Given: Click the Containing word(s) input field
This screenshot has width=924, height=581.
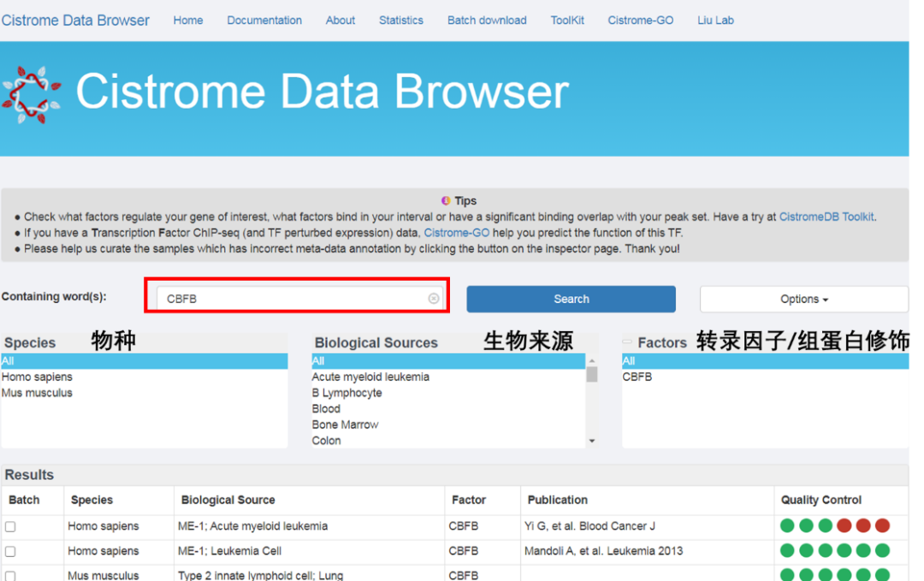Looking at the screenshot, I should coord(299,298).
